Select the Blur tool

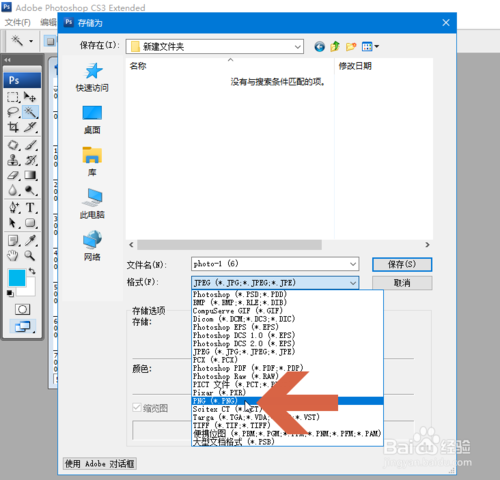[x=13, y=190]
